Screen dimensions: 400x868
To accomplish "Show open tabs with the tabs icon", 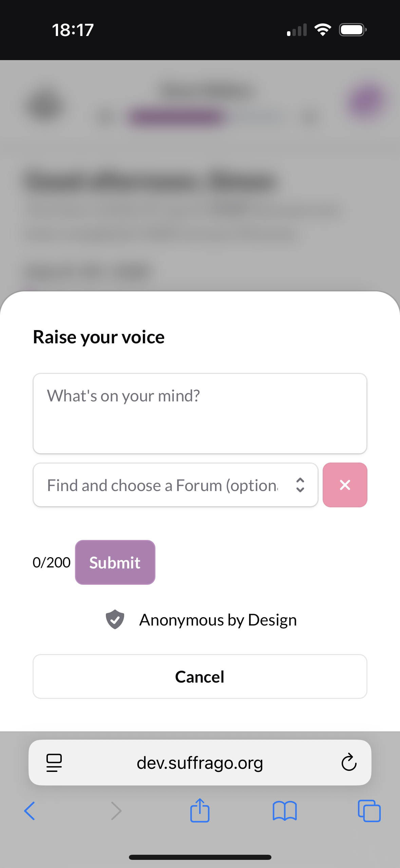I will click(x=369, y=811).
